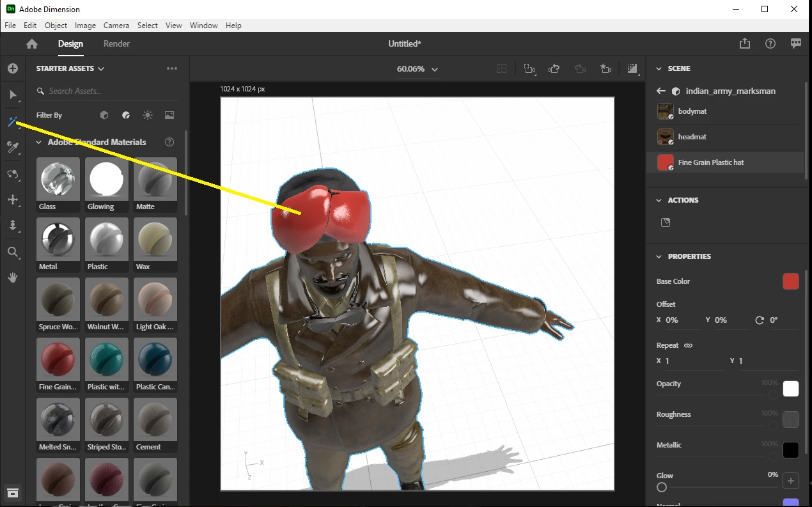The height and width of the screenshot is (507, 812).
Task: Collapse the PROPERTIES panel
Action: (659, 256)
